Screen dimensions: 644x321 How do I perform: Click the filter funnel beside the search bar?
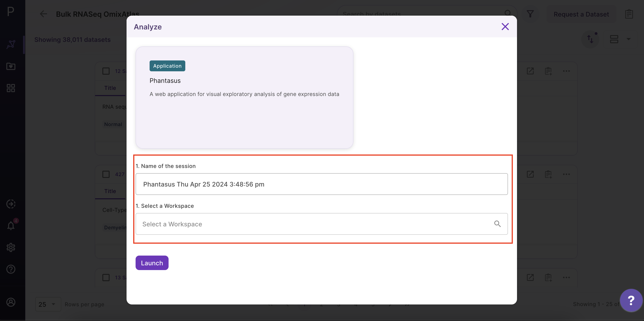530,14
